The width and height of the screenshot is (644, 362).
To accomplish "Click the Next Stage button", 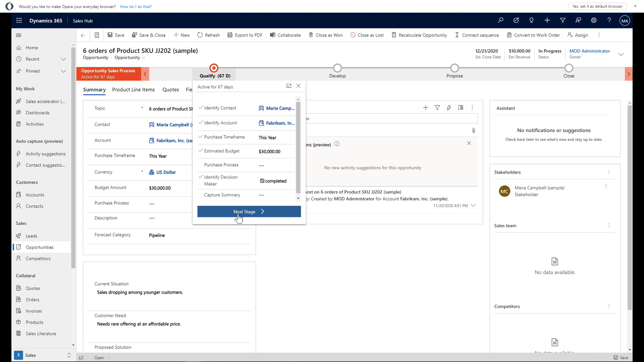I will tap(249, 212).
